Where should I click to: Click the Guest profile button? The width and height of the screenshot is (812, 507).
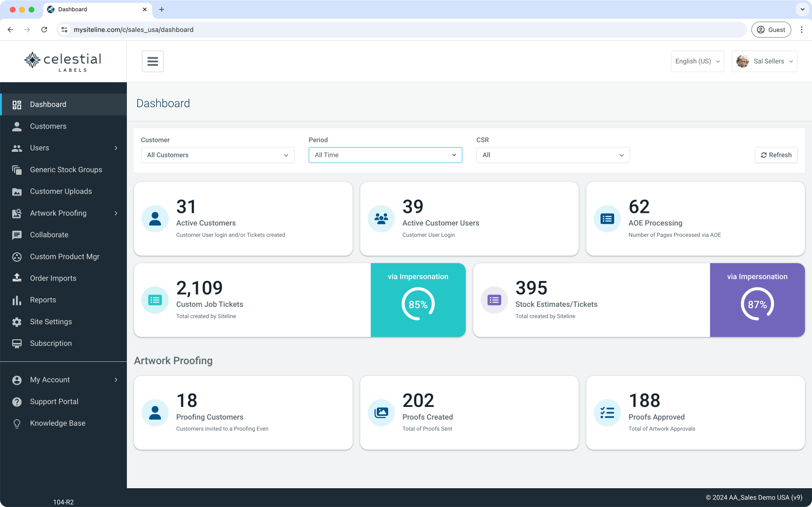click(771, 30)
